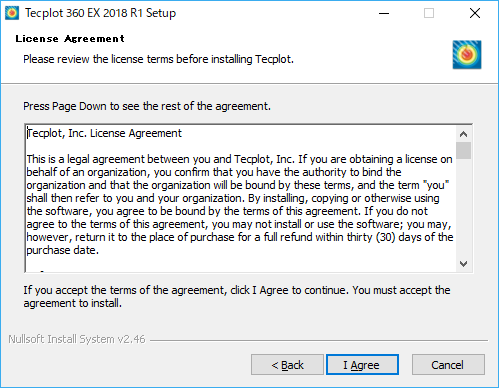Close the setup window with the X
Viewport: 499px width, 388px height.
tap(475, 13)
